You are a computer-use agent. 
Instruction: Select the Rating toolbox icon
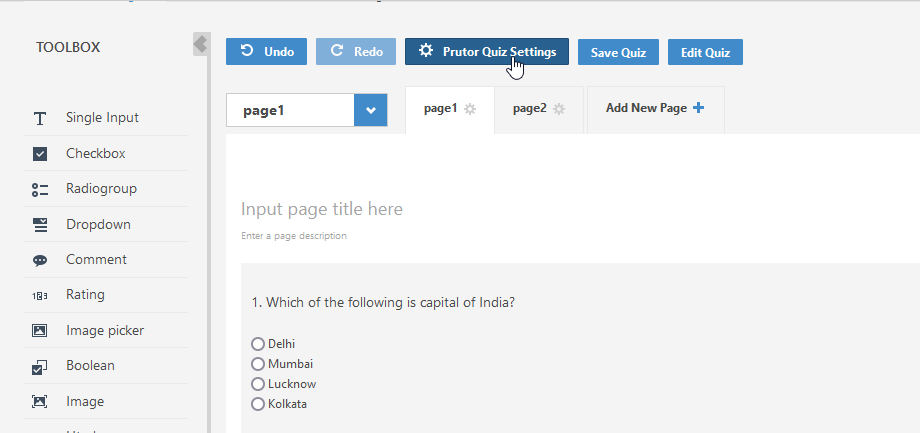40,295
